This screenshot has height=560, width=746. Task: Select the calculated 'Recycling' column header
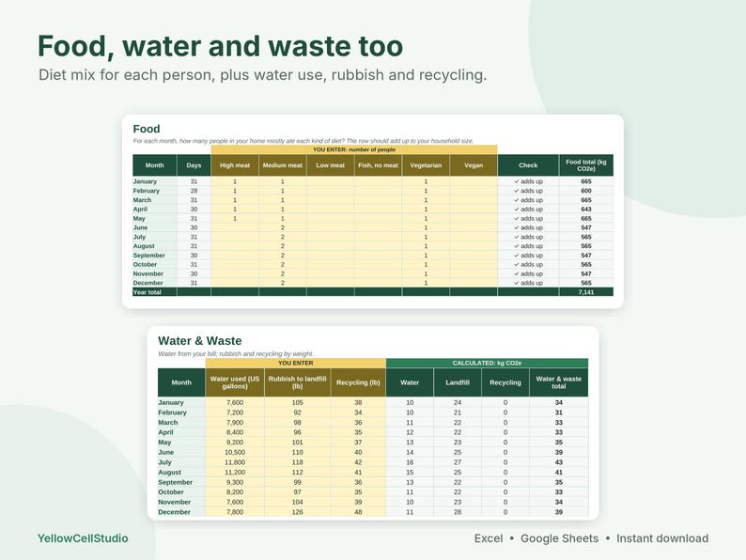[505, 382]
